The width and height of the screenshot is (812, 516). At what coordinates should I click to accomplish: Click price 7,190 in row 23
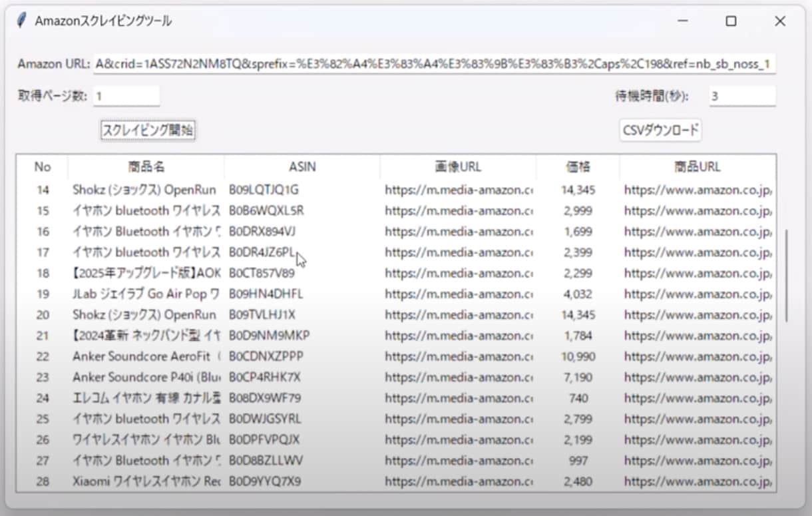pos(578,377)
